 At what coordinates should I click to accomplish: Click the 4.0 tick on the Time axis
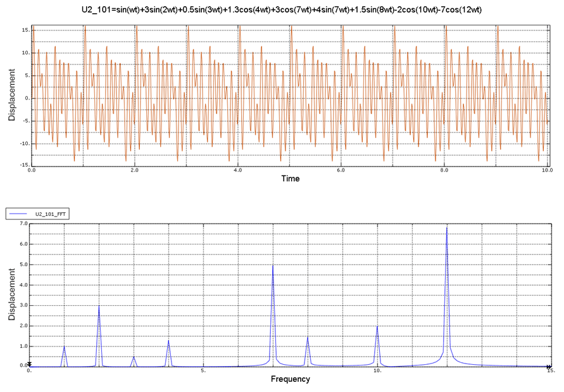pyautogui.click(x=237, y=170)
